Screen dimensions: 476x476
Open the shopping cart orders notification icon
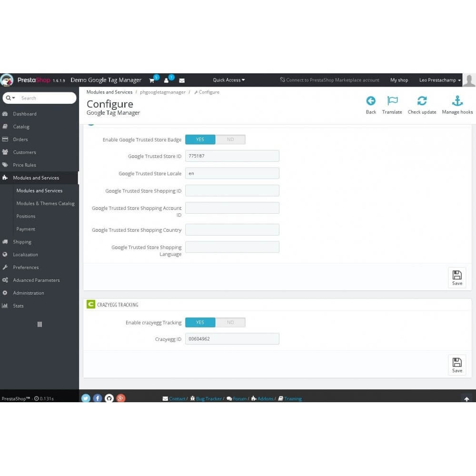[152, 80]
